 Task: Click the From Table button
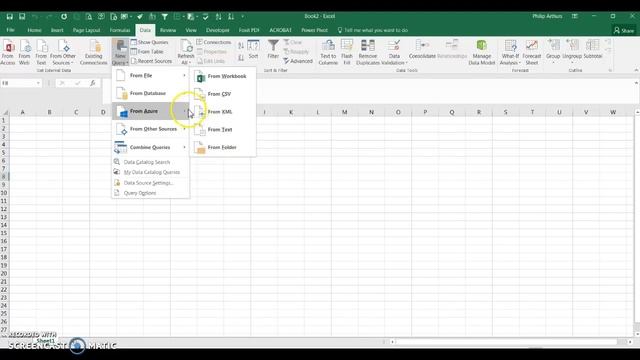147,51
